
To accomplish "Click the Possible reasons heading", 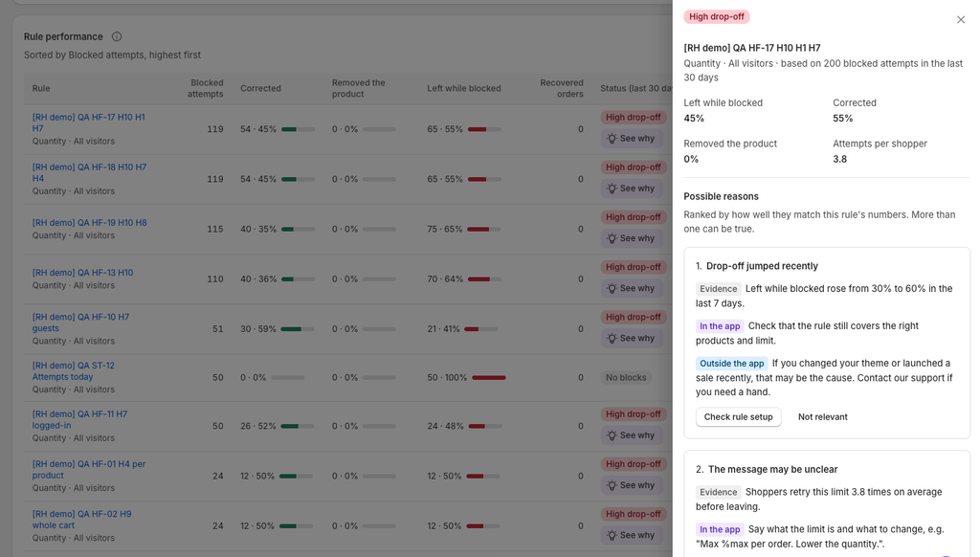I will click(722, 196).
